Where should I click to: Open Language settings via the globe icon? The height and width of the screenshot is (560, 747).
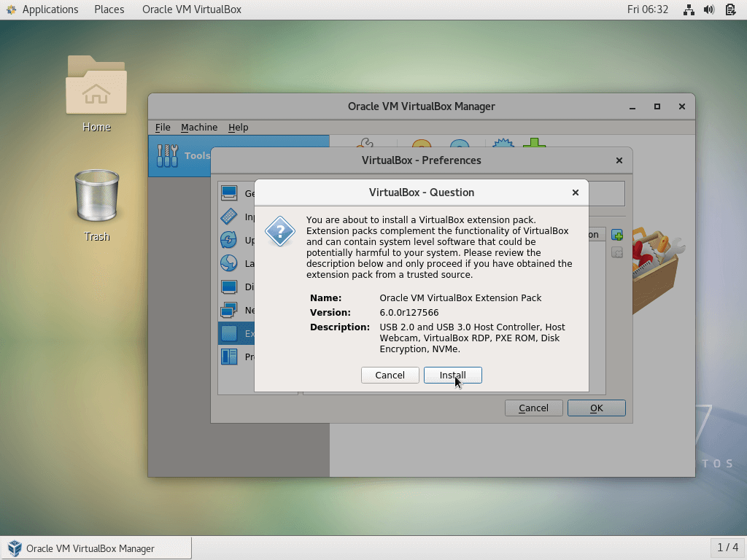click(x=229, y=263)
